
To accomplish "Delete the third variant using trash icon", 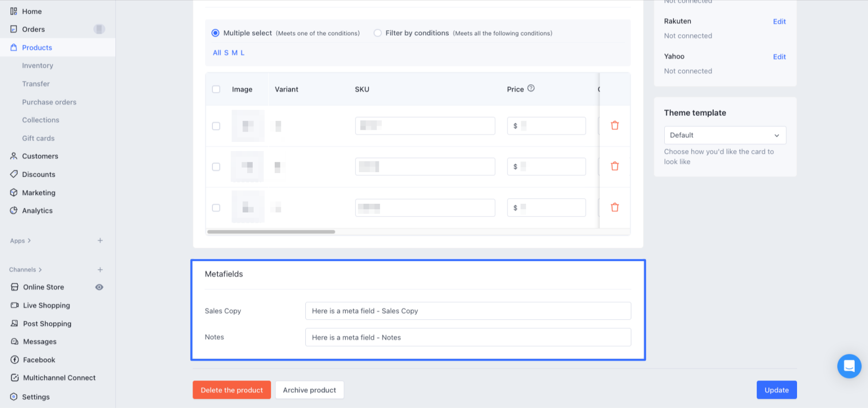I will (x=615, y=207).
